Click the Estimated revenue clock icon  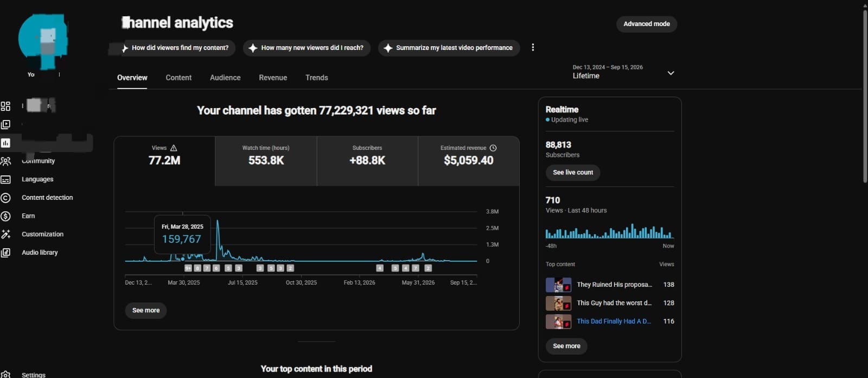point(493,148)
